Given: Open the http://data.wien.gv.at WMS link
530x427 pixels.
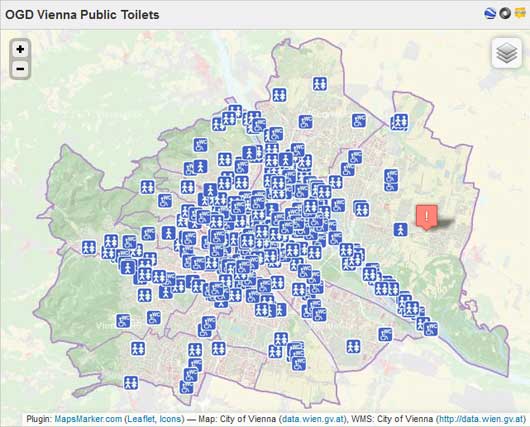Looking at the screenshot, I should click(480, 419).
